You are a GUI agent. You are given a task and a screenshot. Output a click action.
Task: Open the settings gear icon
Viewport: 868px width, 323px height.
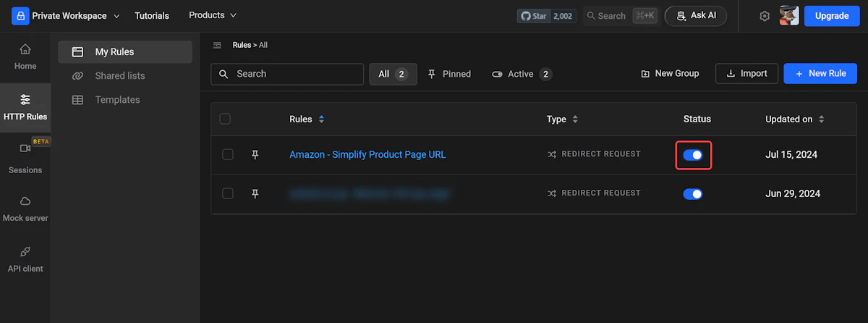765,16
